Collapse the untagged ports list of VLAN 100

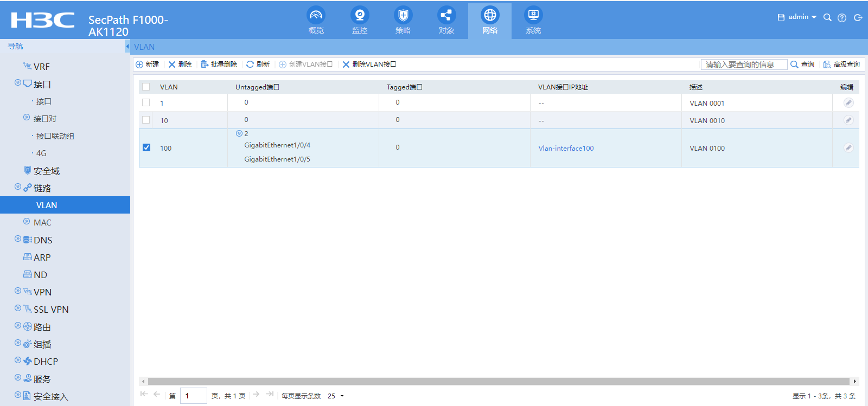coord(239,133)
